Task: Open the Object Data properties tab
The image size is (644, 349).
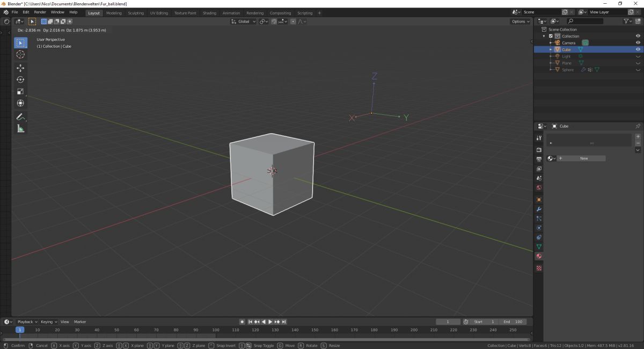Action: click(539, 246)
